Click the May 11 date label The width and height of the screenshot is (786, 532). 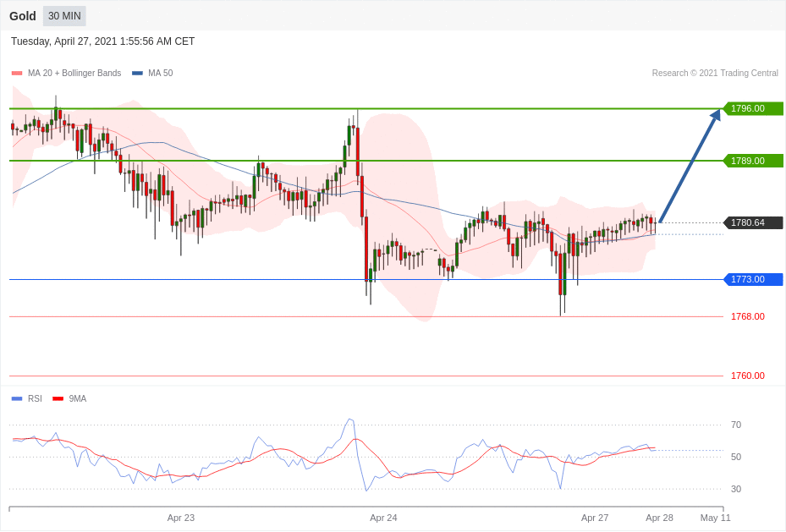coord(715,518)
